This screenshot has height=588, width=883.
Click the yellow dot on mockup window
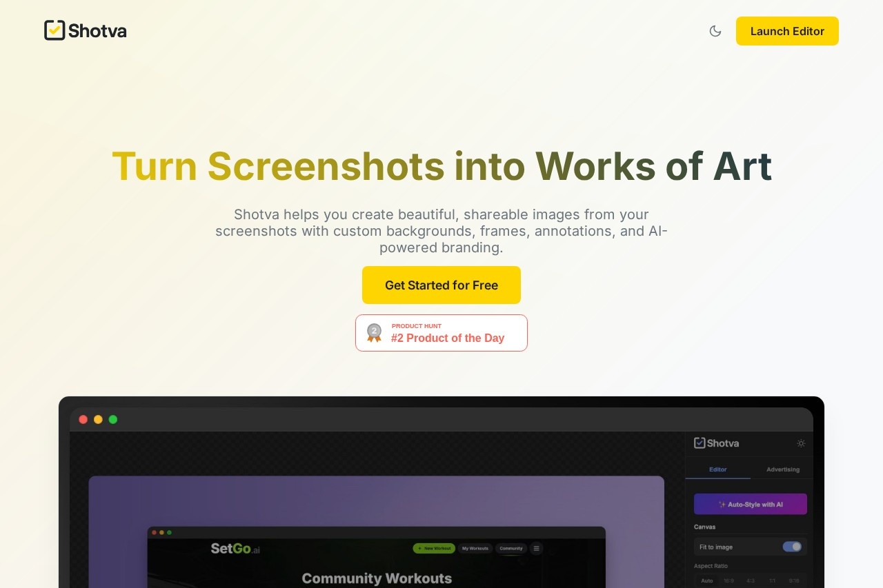pos(98,419)
